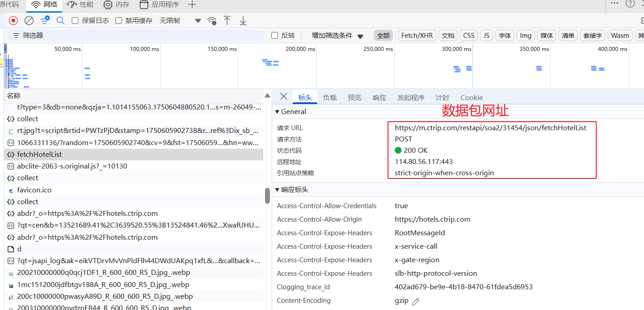The width and height of the screenshot is (644, 310).
Task: Click the export HAR download arrow
Action: [243, 20]
